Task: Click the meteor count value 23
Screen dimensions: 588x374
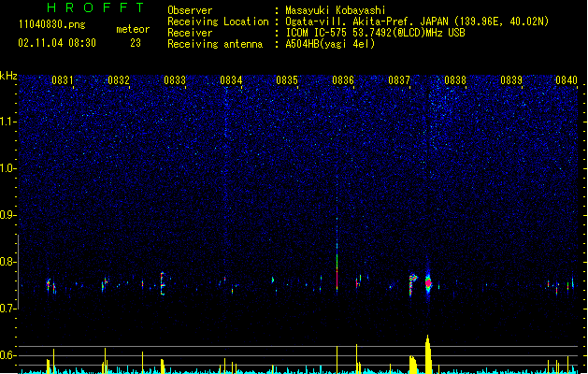Action: click(x=136, y=43)
